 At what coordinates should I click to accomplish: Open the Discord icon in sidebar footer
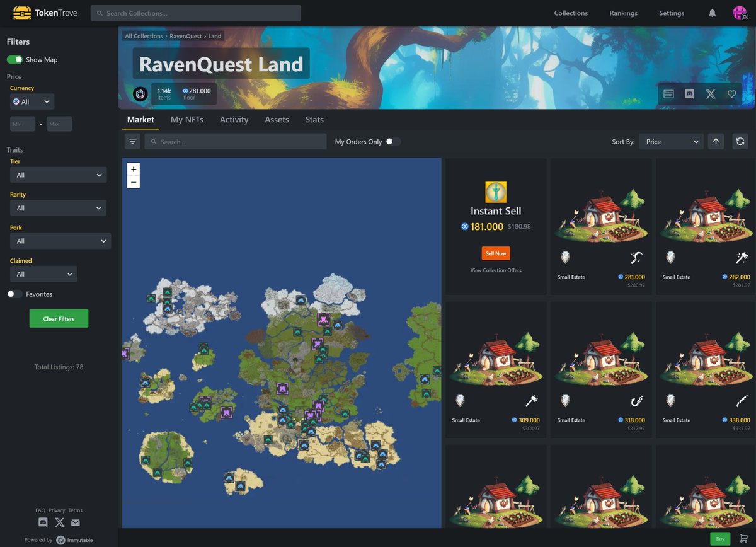click(x=43, y=522)
